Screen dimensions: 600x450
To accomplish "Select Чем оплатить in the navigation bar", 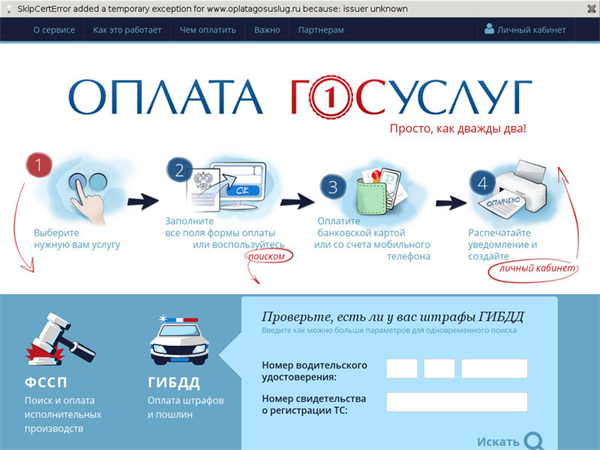I will click(x=207, y=30).
